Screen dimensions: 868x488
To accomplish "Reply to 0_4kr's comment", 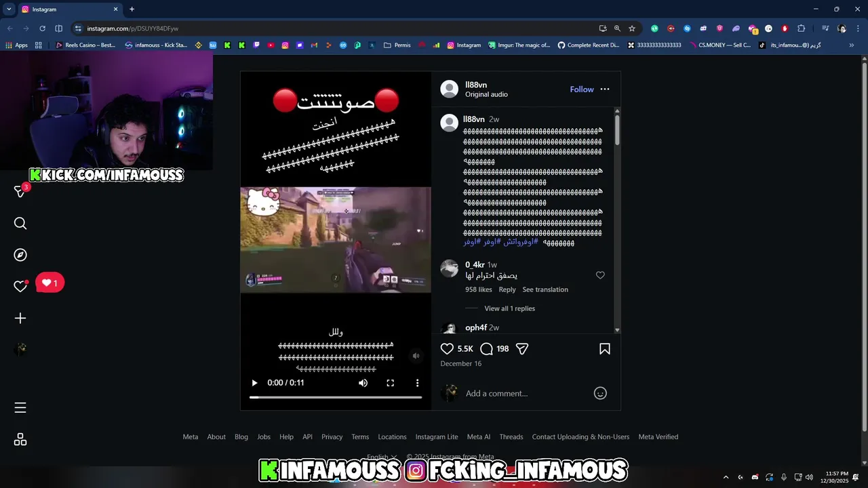I will point(507,289).
